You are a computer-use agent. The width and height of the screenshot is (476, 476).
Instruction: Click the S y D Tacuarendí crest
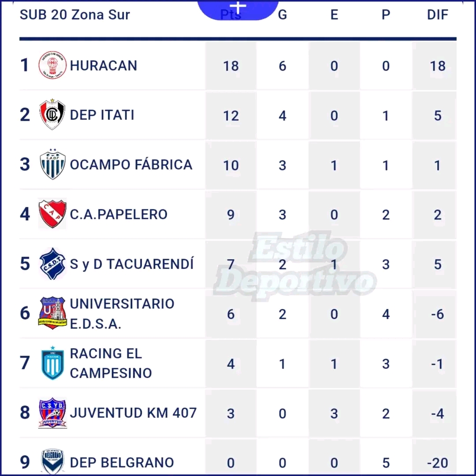click(52, 264)
